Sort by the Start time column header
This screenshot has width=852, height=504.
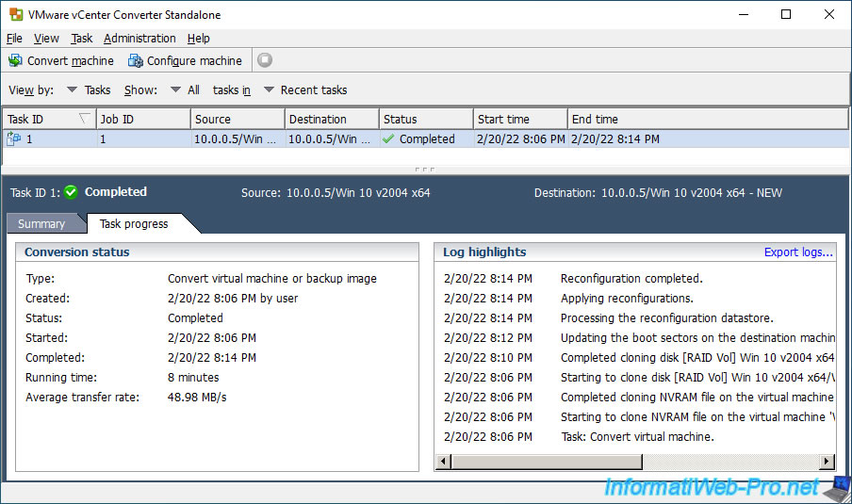click(520, 119)
